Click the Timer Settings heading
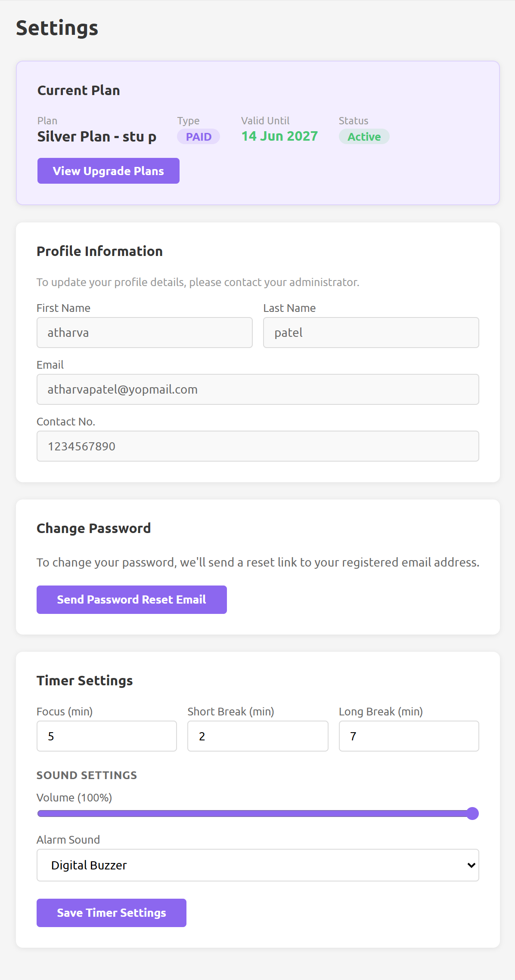 (x=85, y=681)
